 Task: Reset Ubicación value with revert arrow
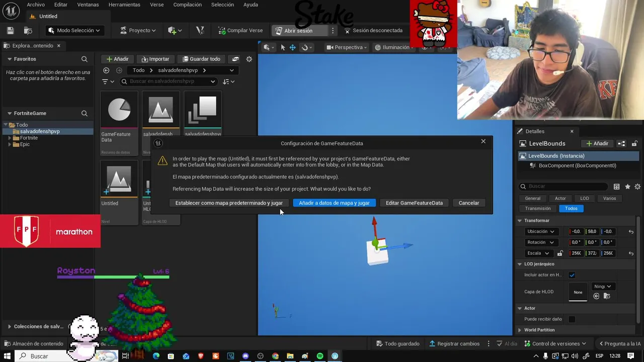coord(631,232)
